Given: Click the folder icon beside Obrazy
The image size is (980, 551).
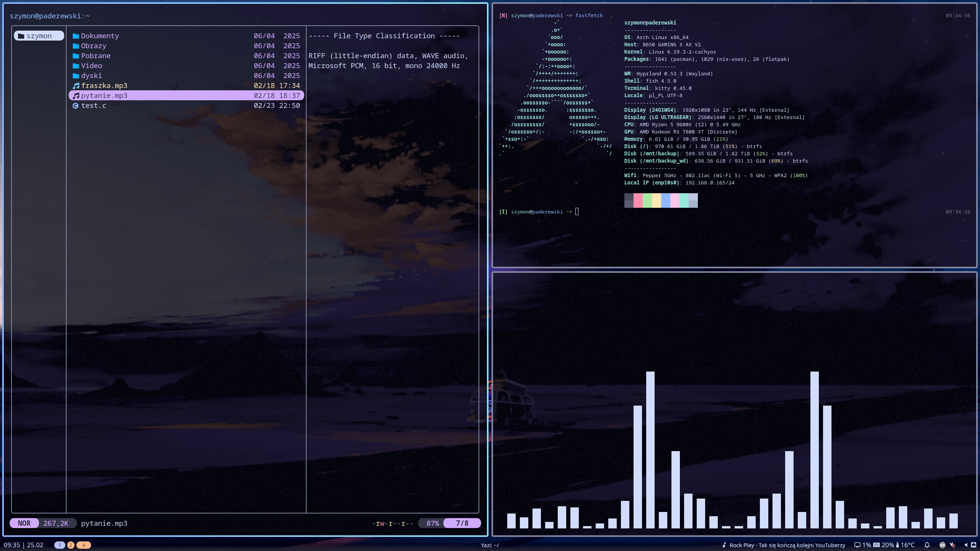Looking at the screenshot, I should (76, 46).
